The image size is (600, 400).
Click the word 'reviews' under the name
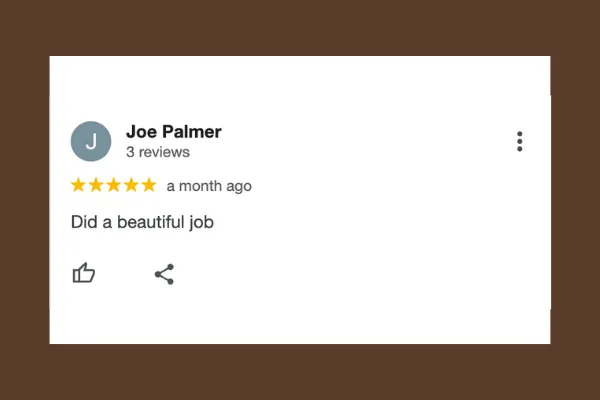164,152
